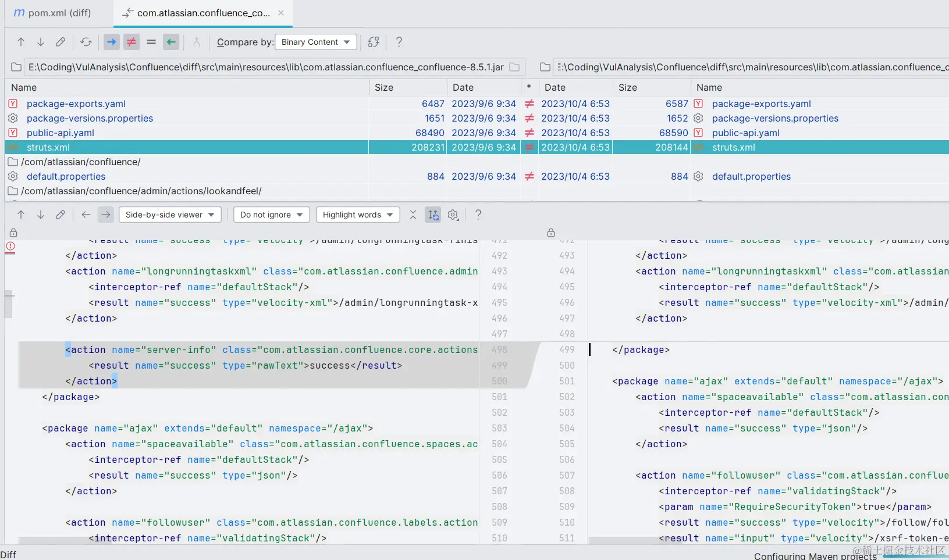Click not-equal status icon for public-api.yaml

click(x=529, y=133)
